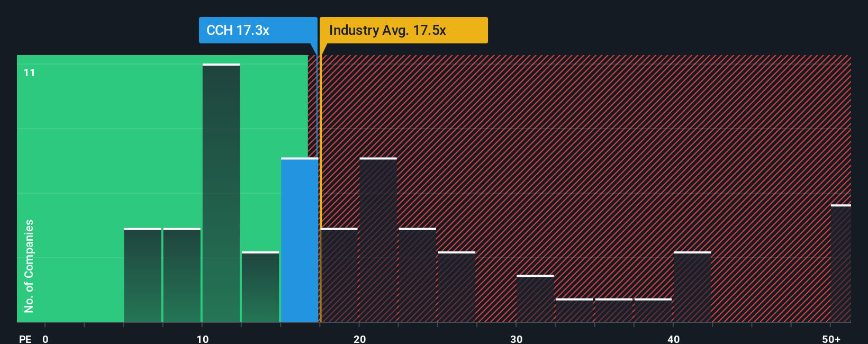Click the blue CCH 17.3x label

pyautogui.click(x=258, y=30)
